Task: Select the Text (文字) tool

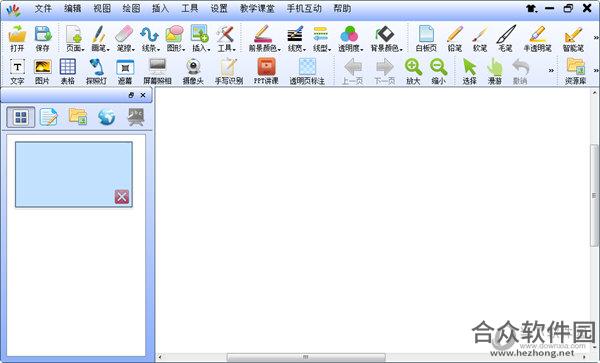Action: (x=17, y=70)
